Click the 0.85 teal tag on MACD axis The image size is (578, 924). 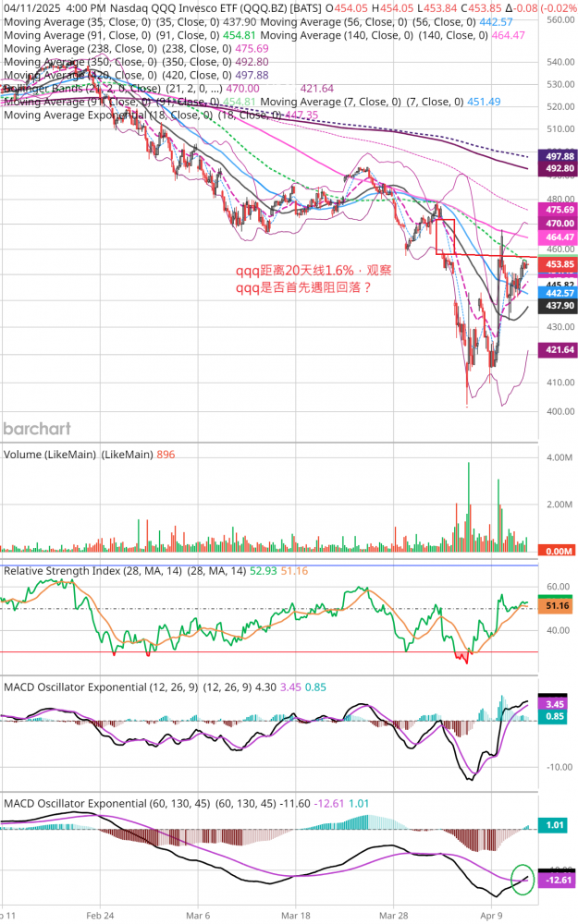555,716
